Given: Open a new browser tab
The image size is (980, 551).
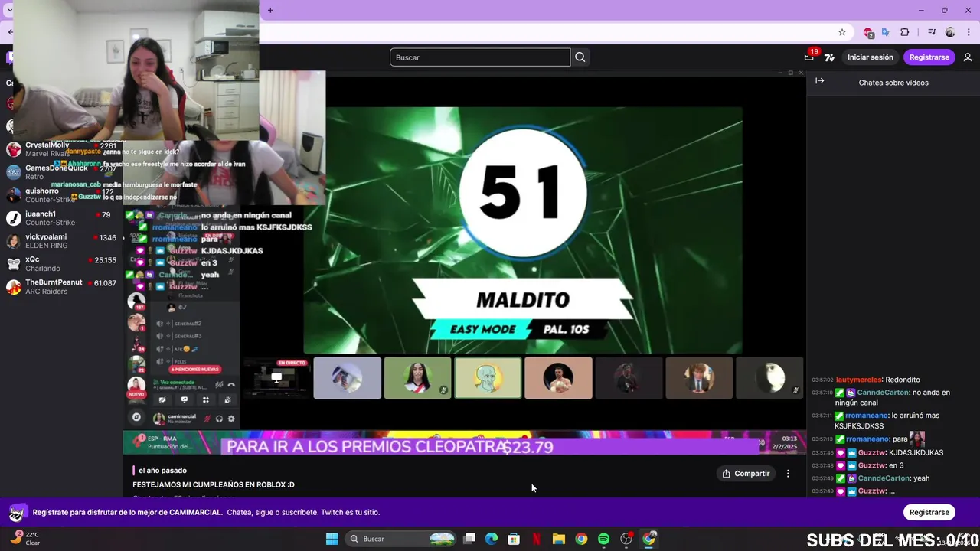Looking at the screenshot, I should (270, 10).
